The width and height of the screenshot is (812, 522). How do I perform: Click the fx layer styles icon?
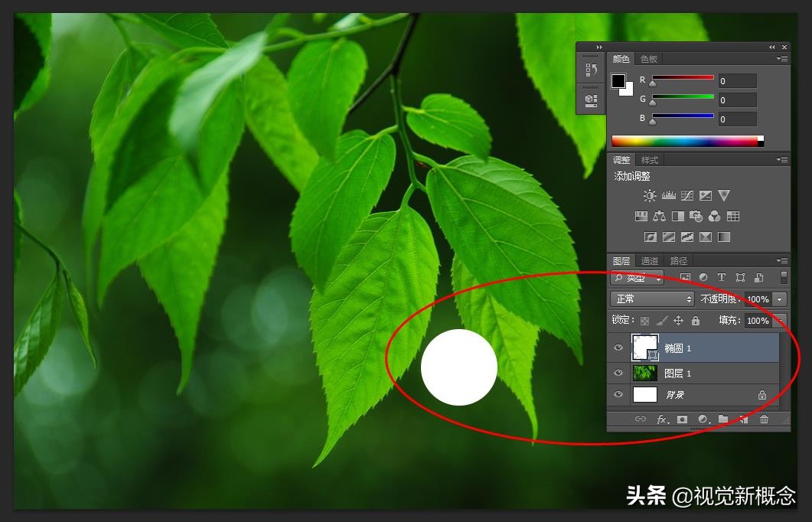[662, 419]
